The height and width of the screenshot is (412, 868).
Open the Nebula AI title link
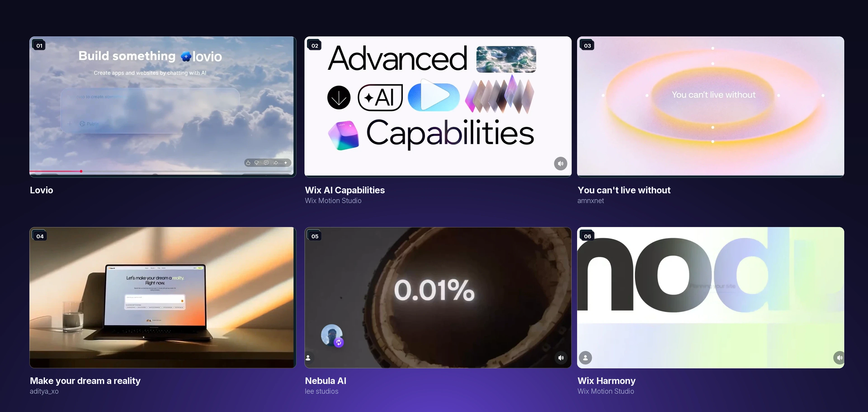[325, 381]
